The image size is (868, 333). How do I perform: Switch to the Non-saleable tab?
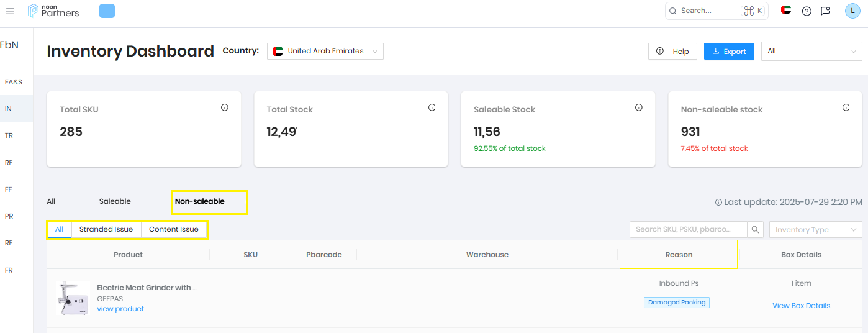(200, 201)
